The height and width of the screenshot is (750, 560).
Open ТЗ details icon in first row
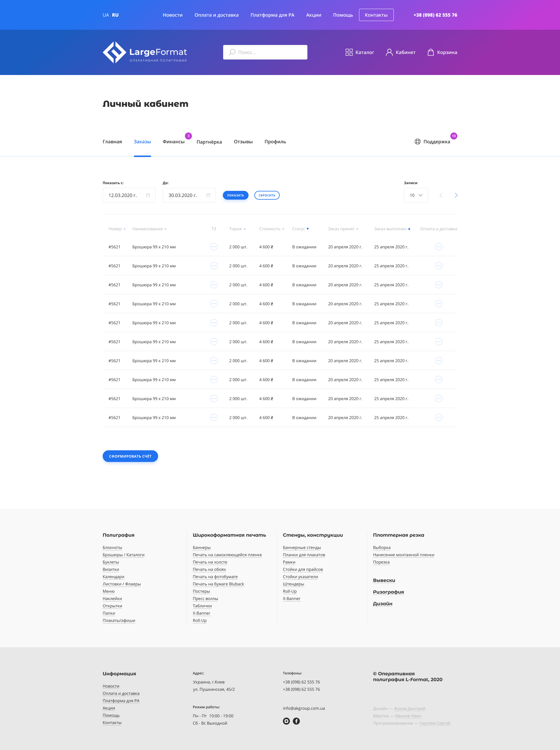(x=214, y=247)
